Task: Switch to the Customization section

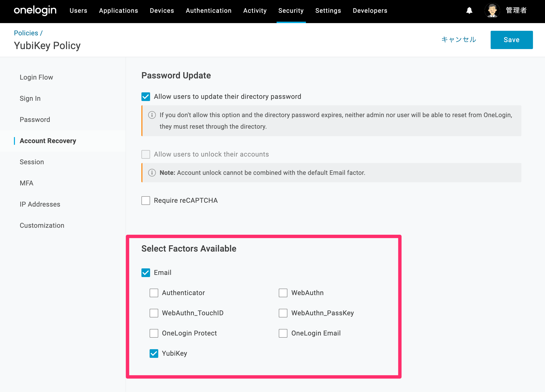Action: tap(42, 225)
